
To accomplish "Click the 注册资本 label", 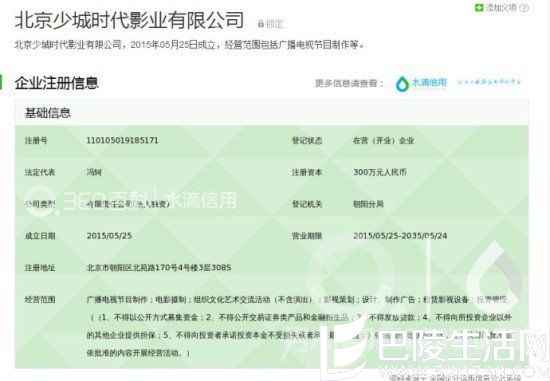I will click(x=307, y=172).
